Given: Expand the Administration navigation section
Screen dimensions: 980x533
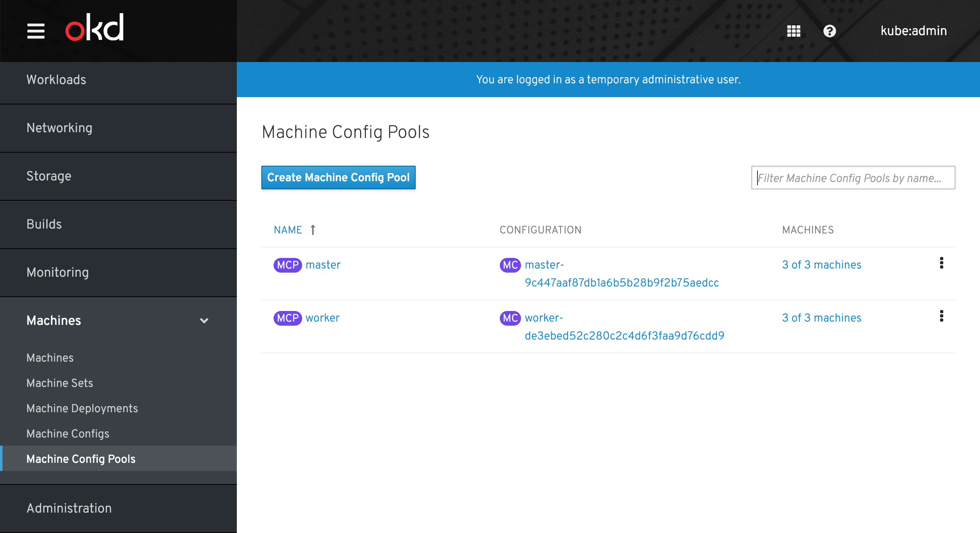Looking at the screenshot, I should (x=69, y=508).
